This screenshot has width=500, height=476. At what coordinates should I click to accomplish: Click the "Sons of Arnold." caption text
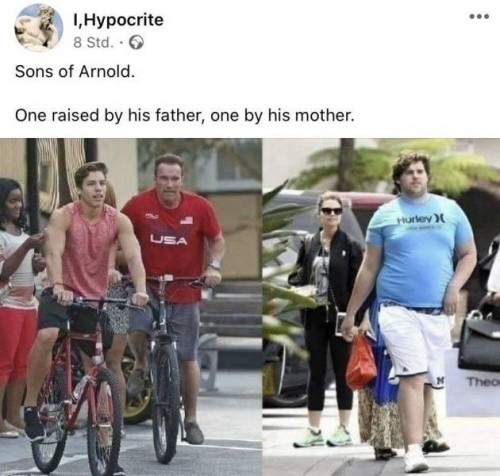[x=75, y=71]
